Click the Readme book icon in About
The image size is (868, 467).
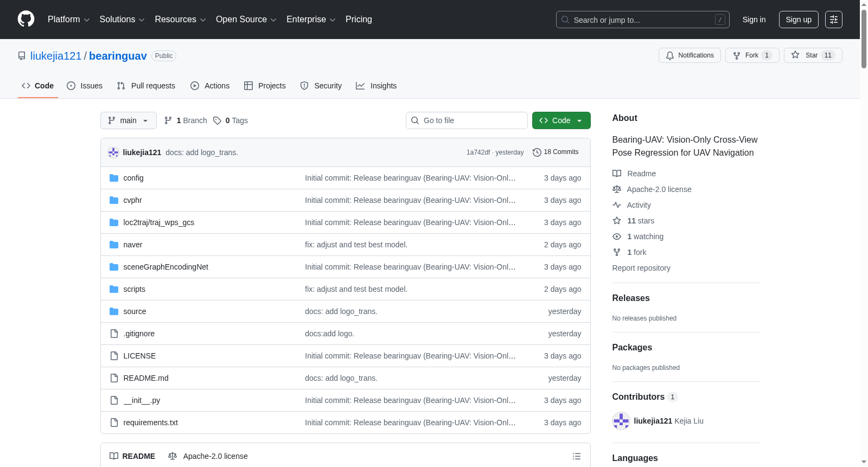617,174
